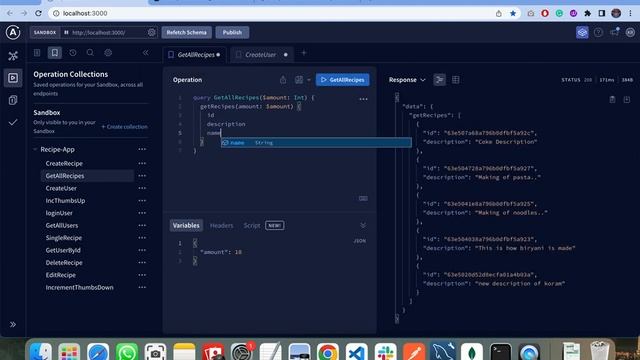Switch to the Variables tab
Image resolution: width=640 pixels, height=360 pixels.
186,225
